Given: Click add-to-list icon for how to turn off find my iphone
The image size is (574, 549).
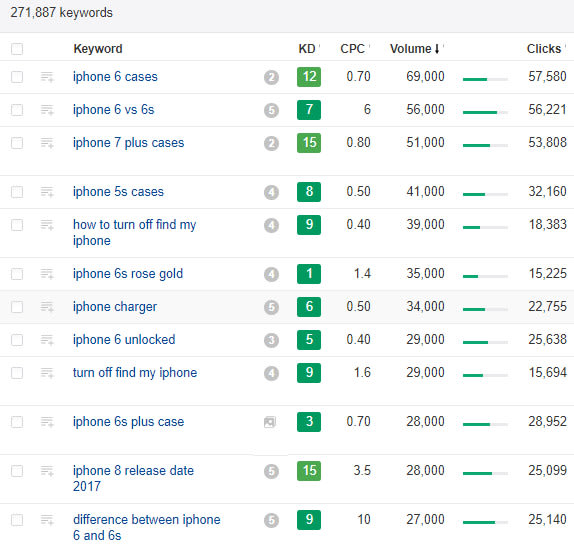Looking at the screenshot, I should tap(47, 225).
